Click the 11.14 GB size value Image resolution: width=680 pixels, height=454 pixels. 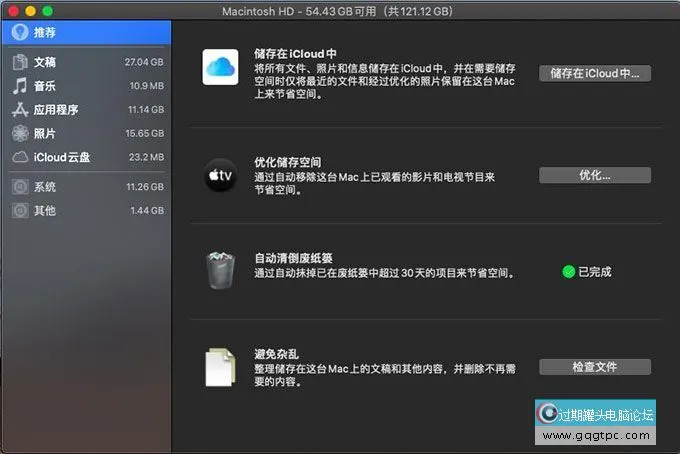pyautogui.click(x=146, y=110)
